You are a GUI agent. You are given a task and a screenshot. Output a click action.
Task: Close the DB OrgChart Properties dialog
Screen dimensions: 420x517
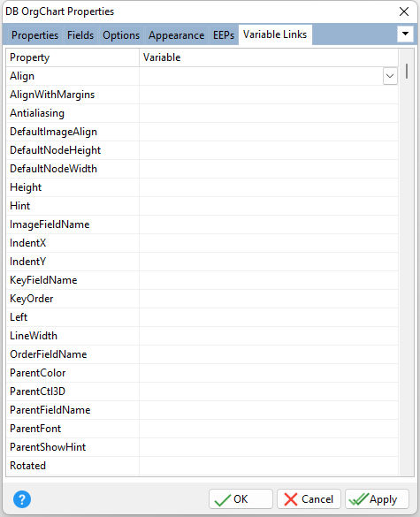[x=404, y=11]
